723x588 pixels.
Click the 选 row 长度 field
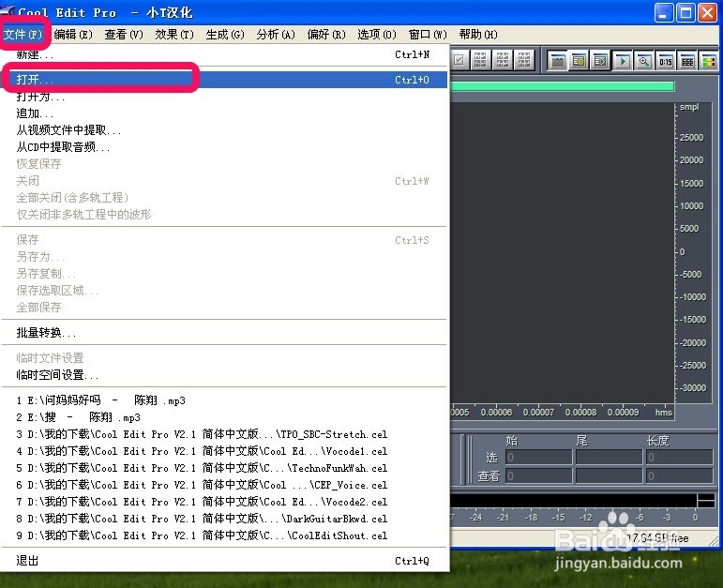pos(679,457)
